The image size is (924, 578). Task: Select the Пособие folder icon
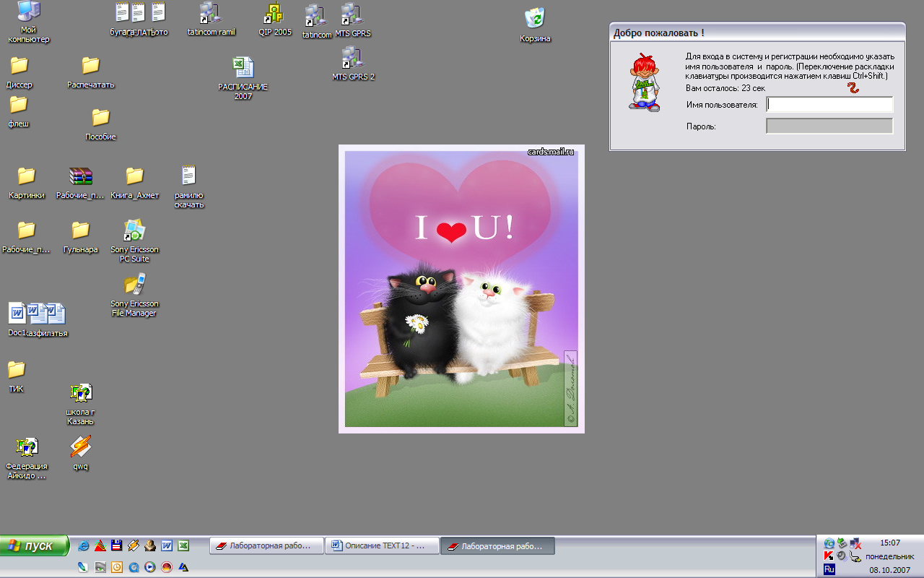click(x=100, y=124)
